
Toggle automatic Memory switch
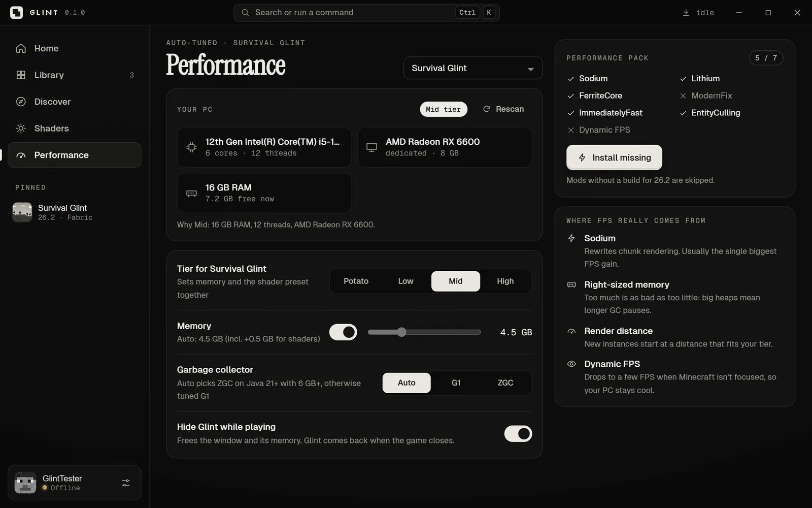(x=343, y=332)
